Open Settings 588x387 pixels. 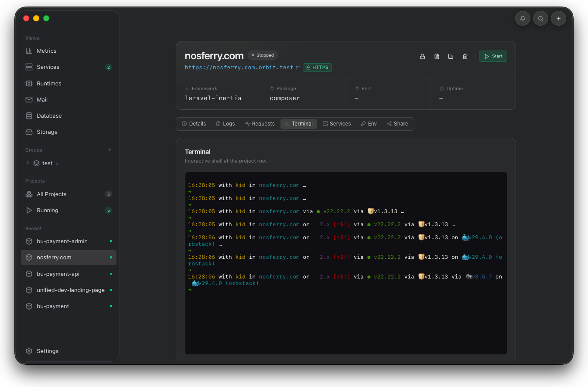point(68,351)
